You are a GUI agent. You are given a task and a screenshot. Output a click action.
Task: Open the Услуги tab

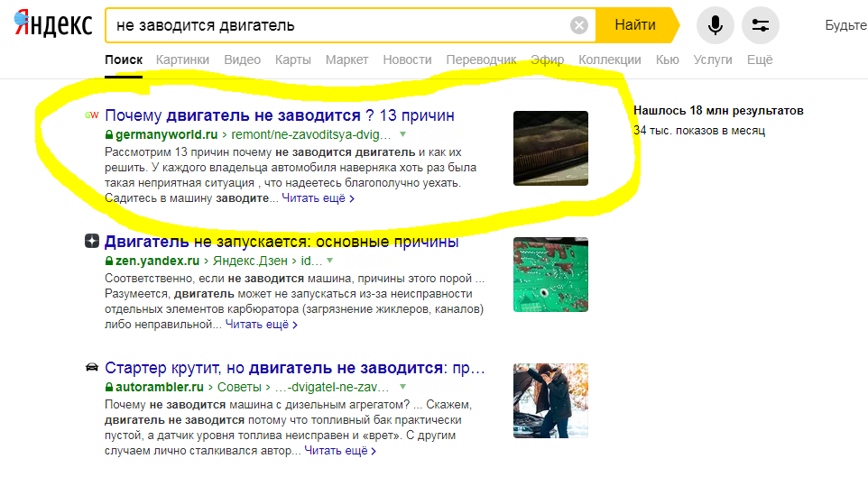pyautogui.click(x=713, y=60)
